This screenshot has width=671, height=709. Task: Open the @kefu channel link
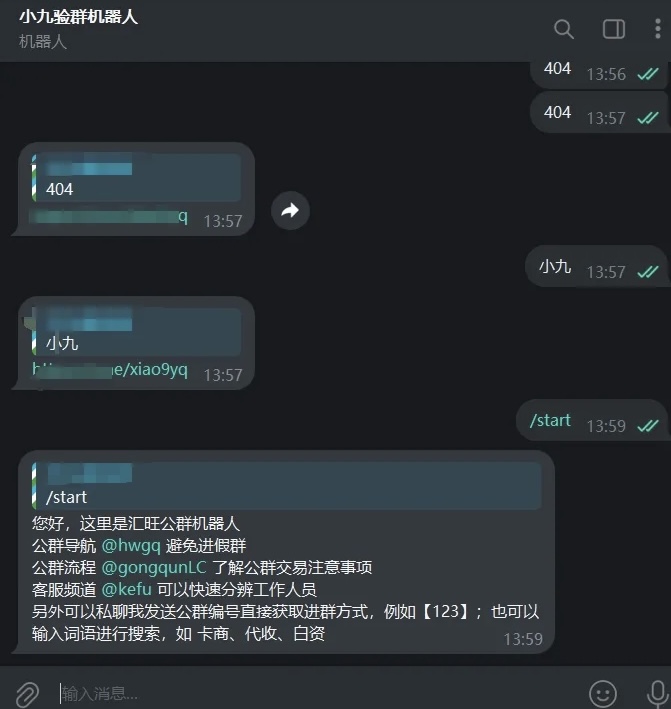click(127, 589)
